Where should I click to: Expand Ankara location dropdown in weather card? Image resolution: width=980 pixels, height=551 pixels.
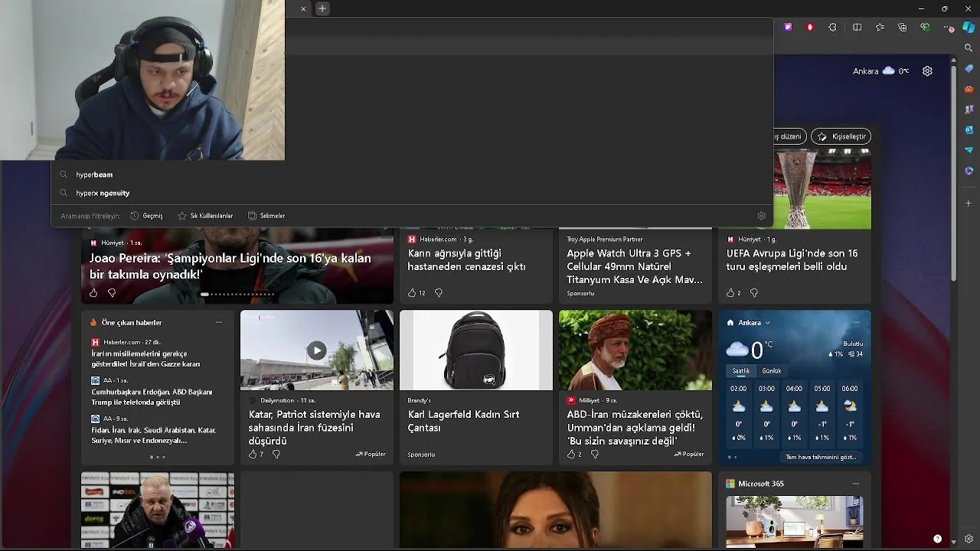click(767, 323)
